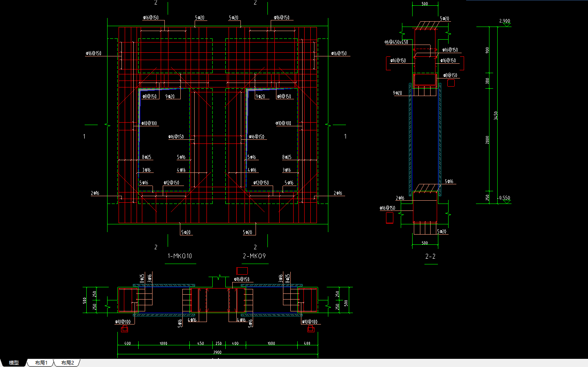Open the 布局2 layout tab
The height and width of the screenshot is (367, 588).
[67, 363]
